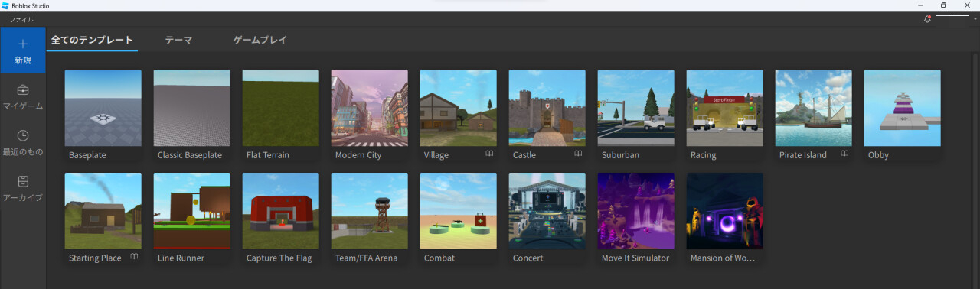Select the Village template thumbnail
Screen dimensions: 980x289
coord(459,108)
